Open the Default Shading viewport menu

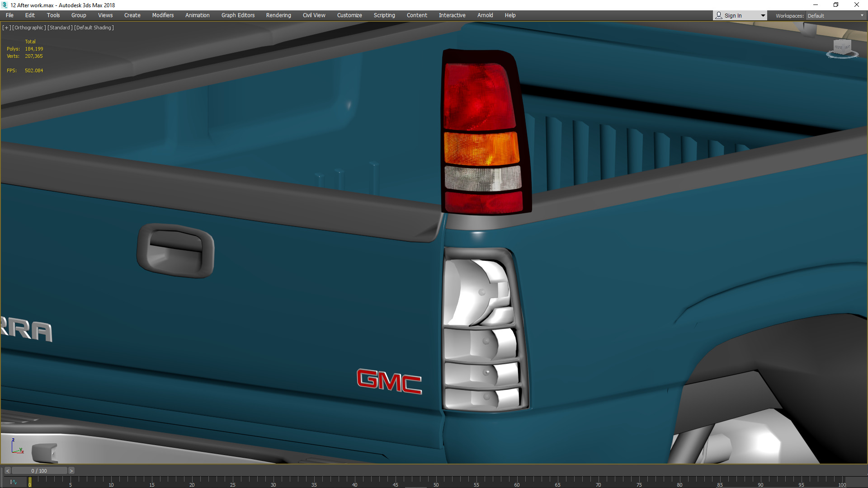pyautogui.click(x=94, y=28)
